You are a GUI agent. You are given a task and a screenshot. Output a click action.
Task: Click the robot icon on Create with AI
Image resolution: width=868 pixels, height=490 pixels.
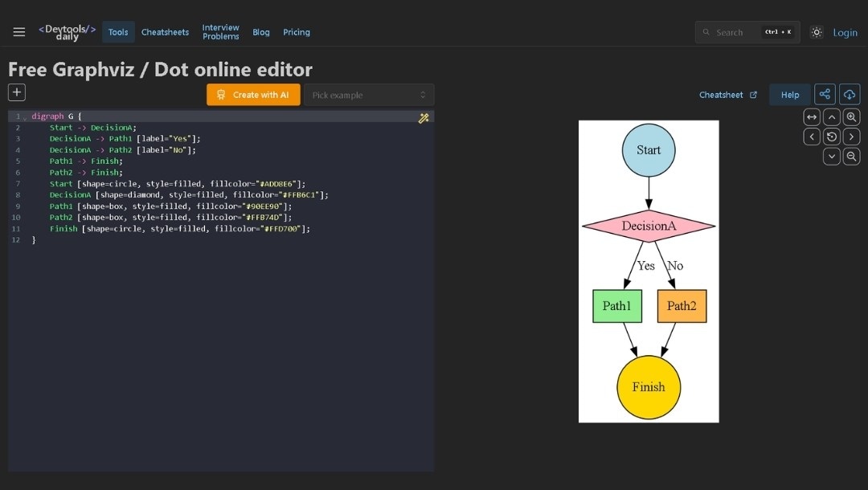click(221, 95)
